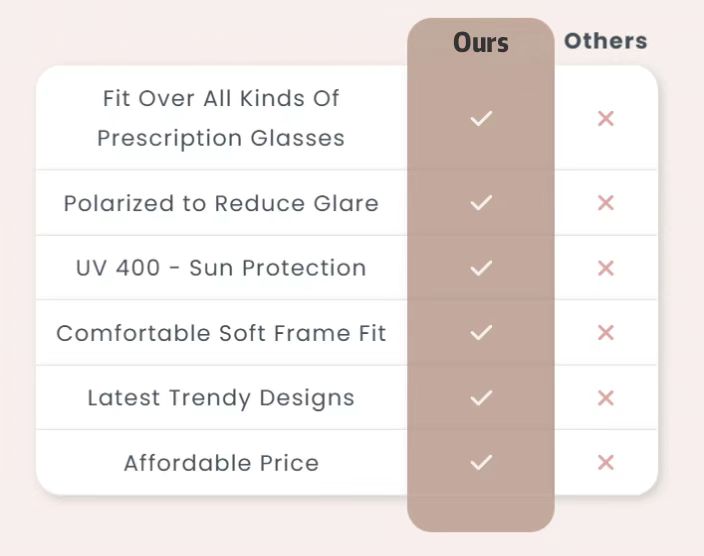Click the Others column header
The width and height of the screenshot is (704, 556).
coord(605,41)
